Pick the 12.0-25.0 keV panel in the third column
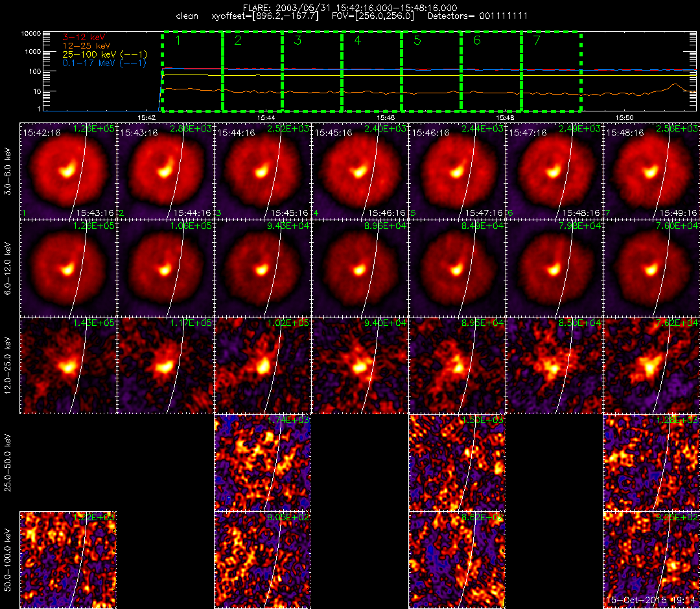 [x=262, y=365]
